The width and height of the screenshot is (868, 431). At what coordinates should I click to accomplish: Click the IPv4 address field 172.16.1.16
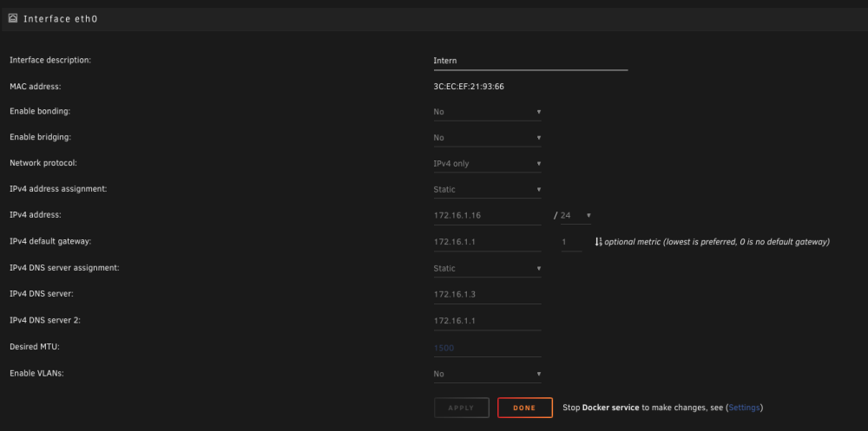click(487, 215)
